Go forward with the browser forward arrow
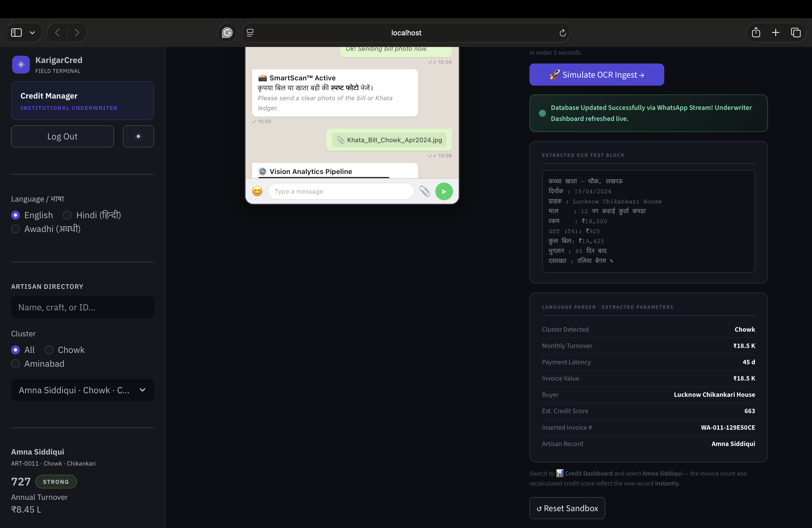Screen dimensions: 812x528 click(x=77, y=33)
